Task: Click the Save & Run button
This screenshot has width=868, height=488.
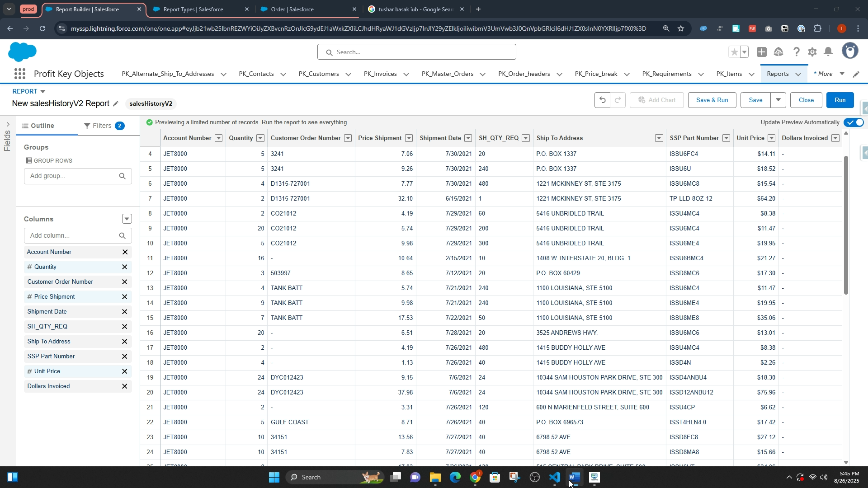Action: (712, 100)
